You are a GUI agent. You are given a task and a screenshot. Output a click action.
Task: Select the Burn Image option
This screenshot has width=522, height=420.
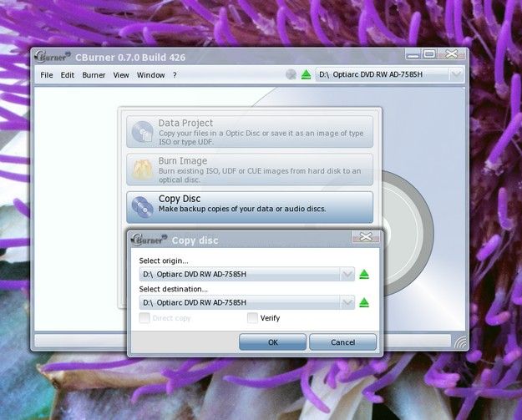click(x=250, y=170)
